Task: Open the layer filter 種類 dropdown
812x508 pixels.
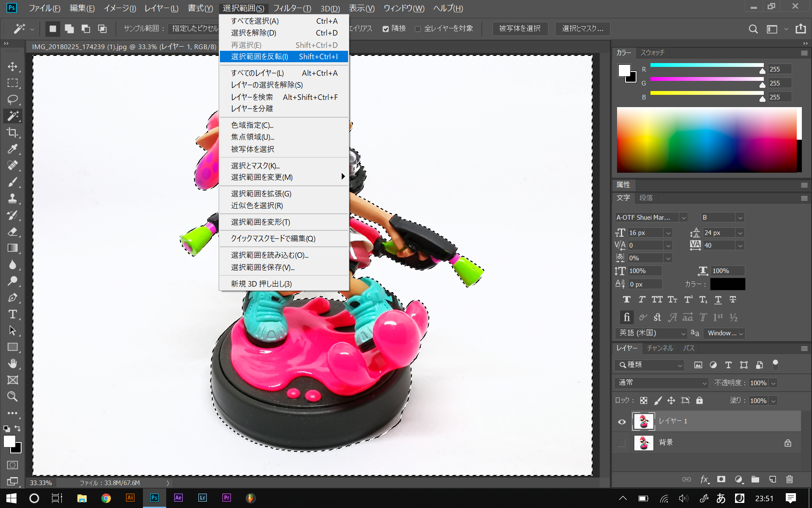Action: tap(649, 365)
